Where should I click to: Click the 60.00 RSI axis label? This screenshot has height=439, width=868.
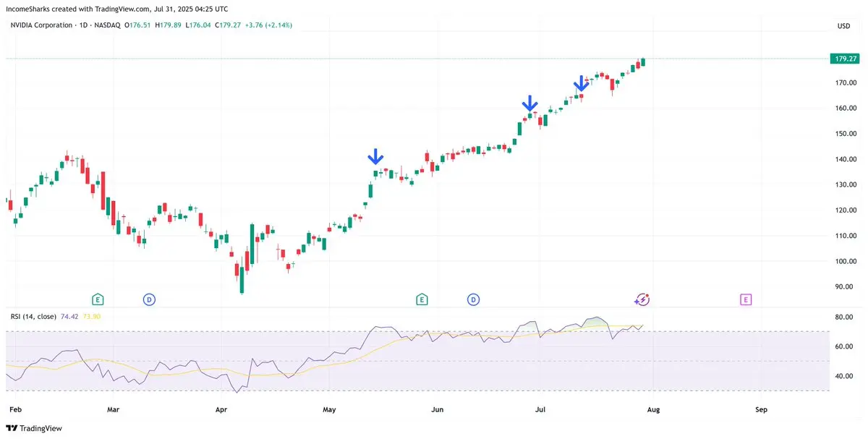(x=844, y=346)
